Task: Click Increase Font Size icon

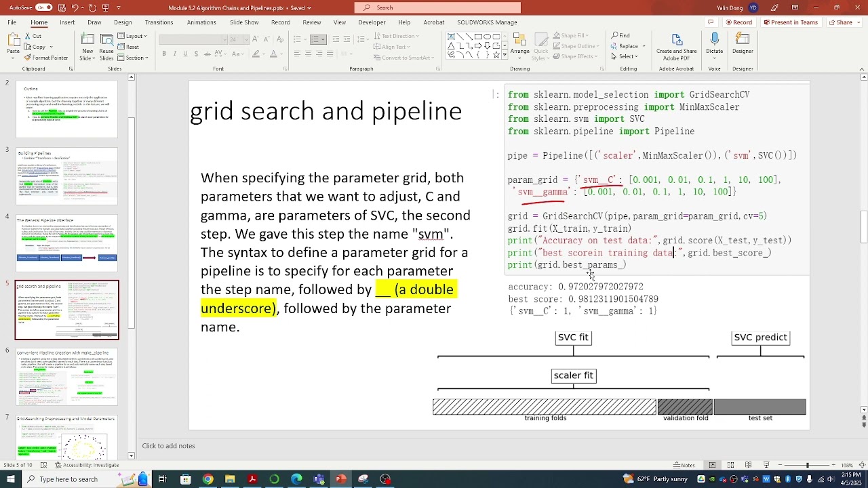Action: click(257, 39)
